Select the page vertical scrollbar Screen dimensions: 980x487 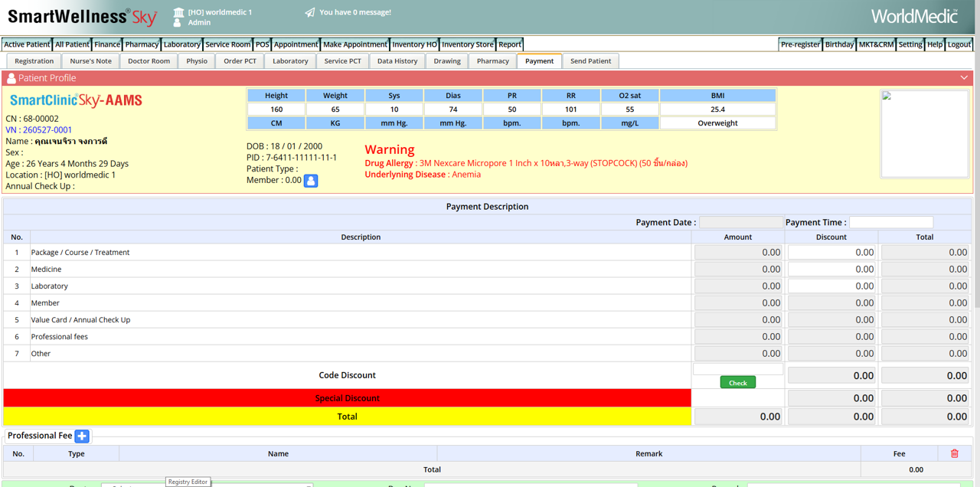977,153
